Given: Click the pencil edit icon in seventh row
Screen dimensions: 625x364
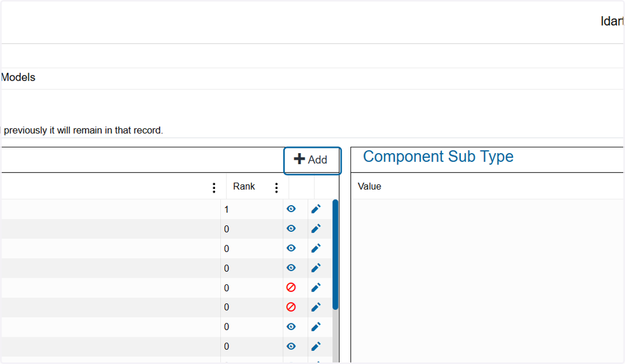Looking at the screenshot, I should pos(316,327).
